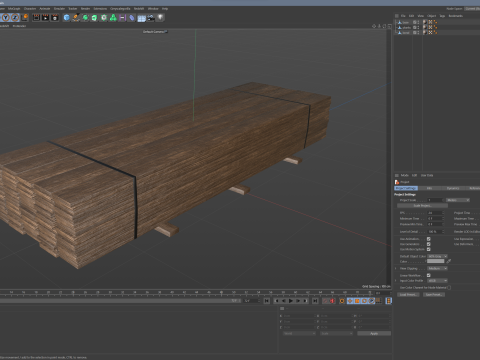
Task: Open the Render menu
Action: 85,9
